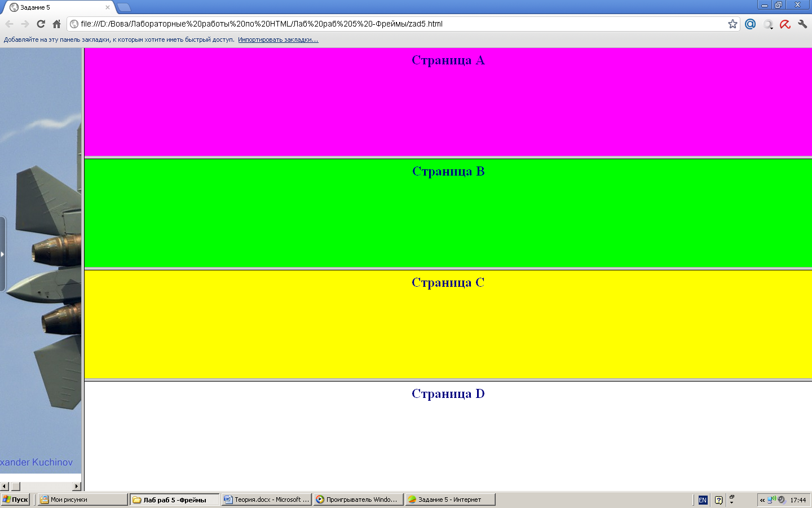
Task: Click the network connection tray icon
Action: pos(771,500)
